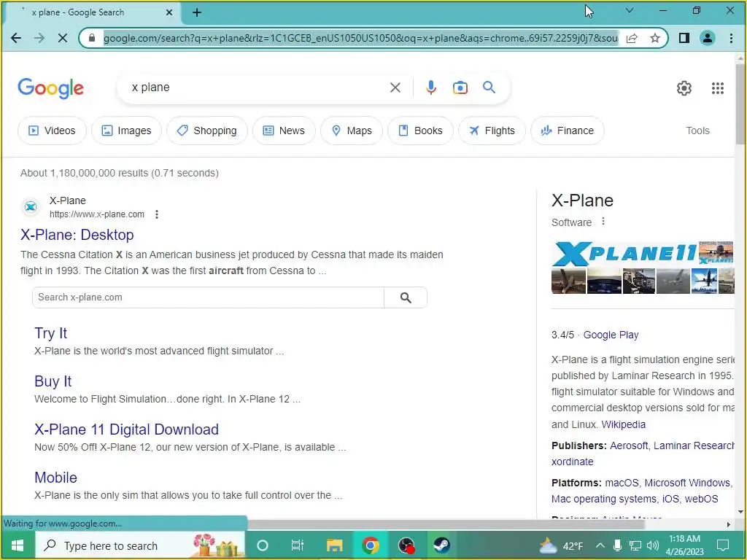The width and height of the screenshot is (747, 560).
Task: Stop loading the page
Action: click(x=63, y=38)
